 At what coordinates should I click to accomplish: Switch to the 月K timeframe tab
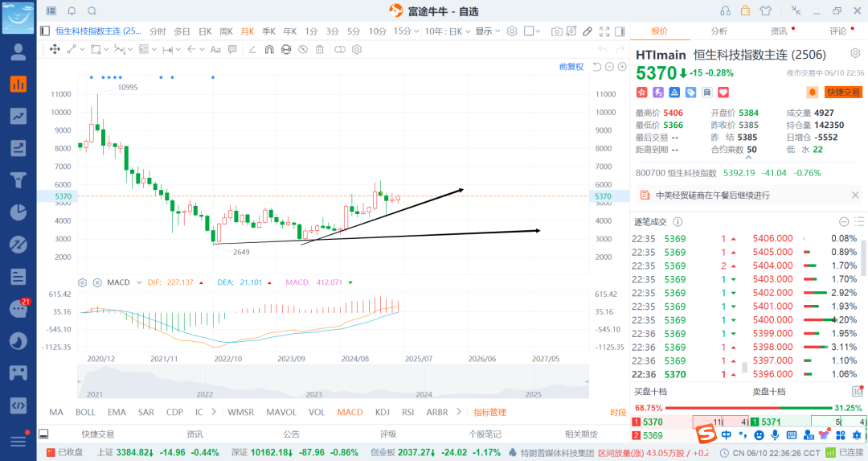[248, 31]
